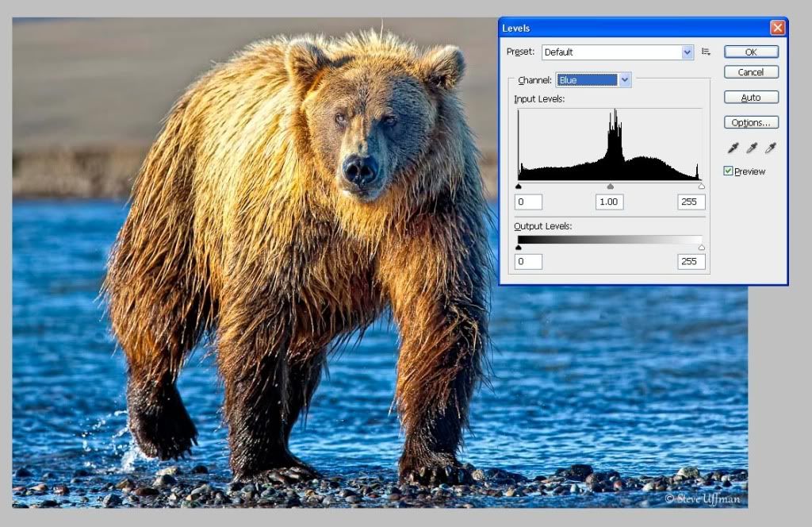Viewport: 812px width, 527px height.
Task: Click the input highlight field showing 255
Action: pos(691,202)
